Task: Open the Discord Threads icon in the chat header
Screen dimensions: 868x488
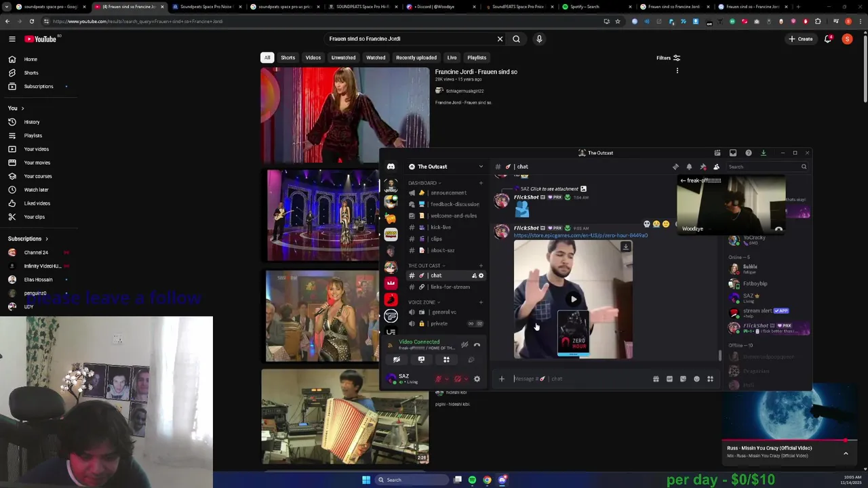Action: click(675, 167)
